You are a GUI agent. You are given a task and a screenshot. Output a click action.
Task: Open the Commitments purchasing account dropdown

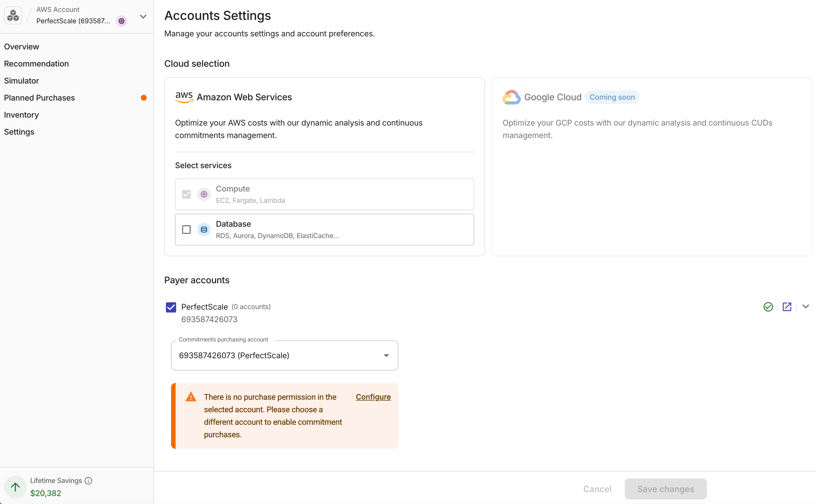pyautogui.click(x=285, y=355)
